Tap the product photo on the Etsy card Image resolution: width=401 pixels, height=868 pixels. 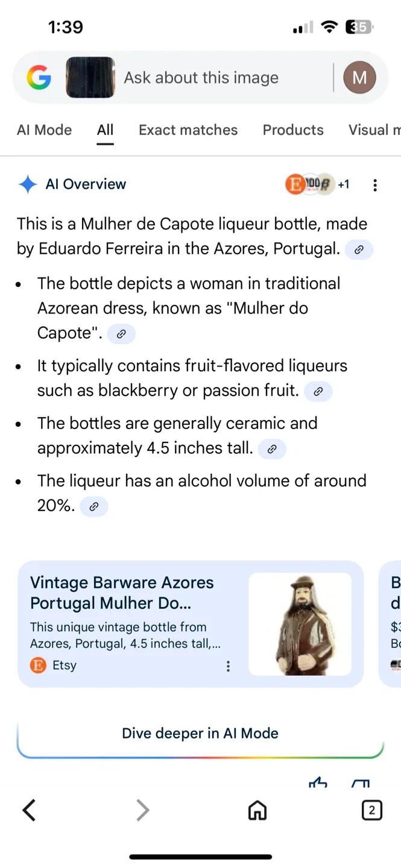click(x=300, y=624)
